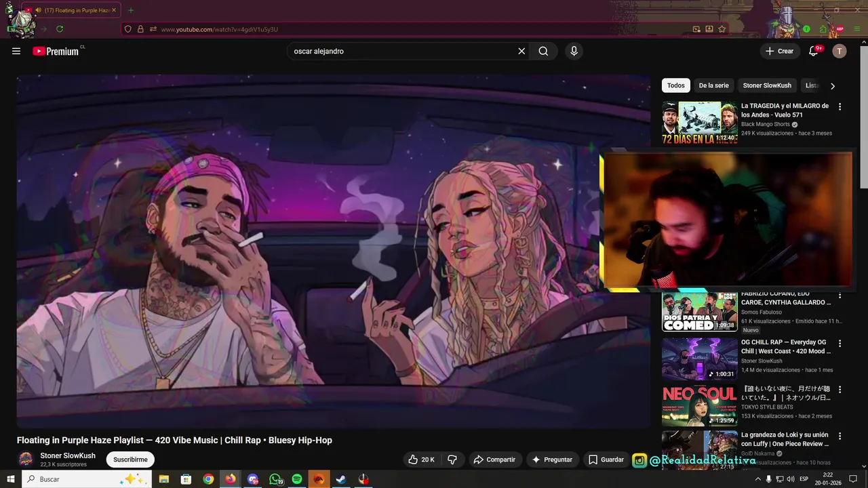The width and height of the screenshot is (868, 488).
Task: Click the Suscribirme button
Action: pyautogui.click(x=130, y=460)
